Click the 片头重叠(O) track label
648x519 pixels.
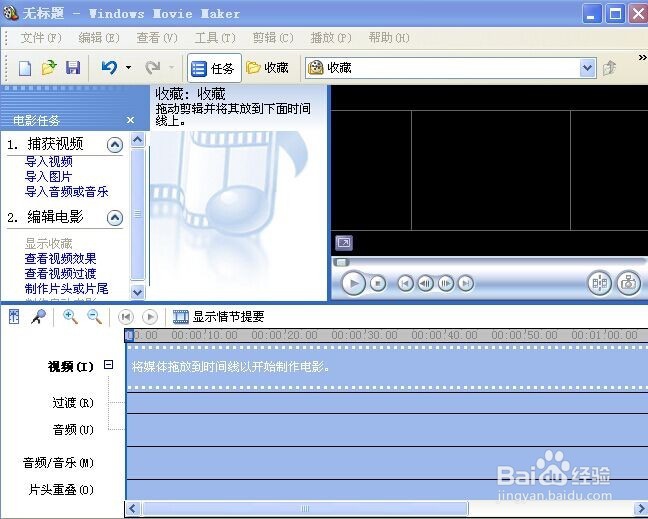point(61,490)
